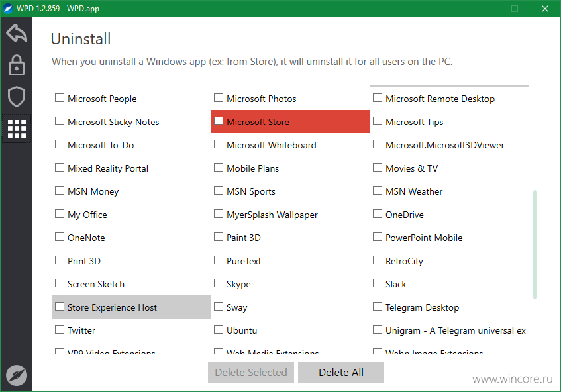Image resolution: width=561 pixels, height=392 pixels.
Task: Check the Ubuntu checkbox
Action: [219, 330]
